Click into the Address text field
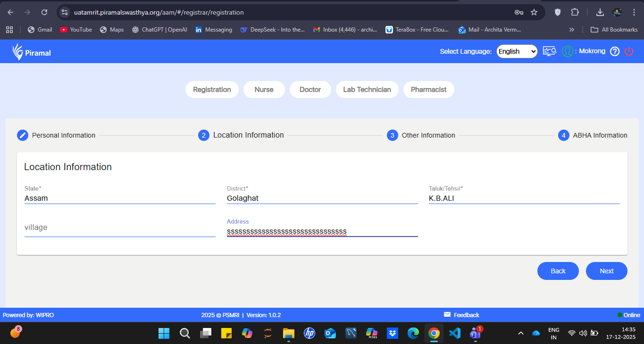 (x=322, y=231)
